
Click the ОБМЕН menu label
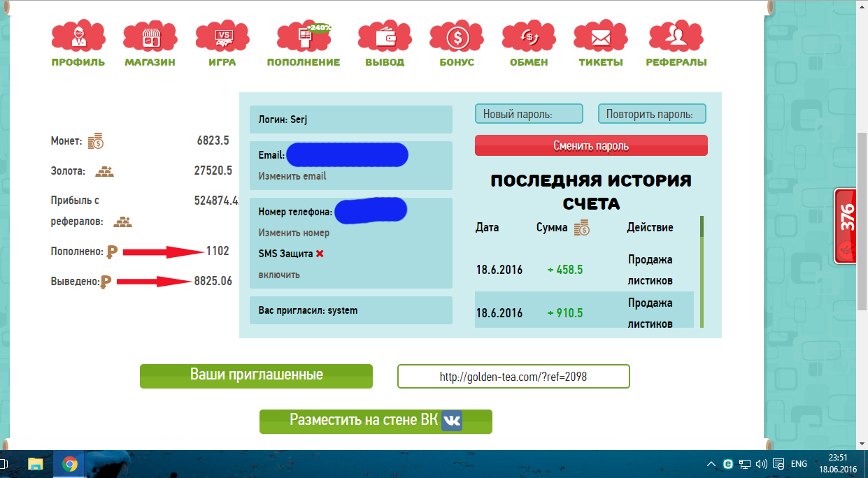point(529,62)
